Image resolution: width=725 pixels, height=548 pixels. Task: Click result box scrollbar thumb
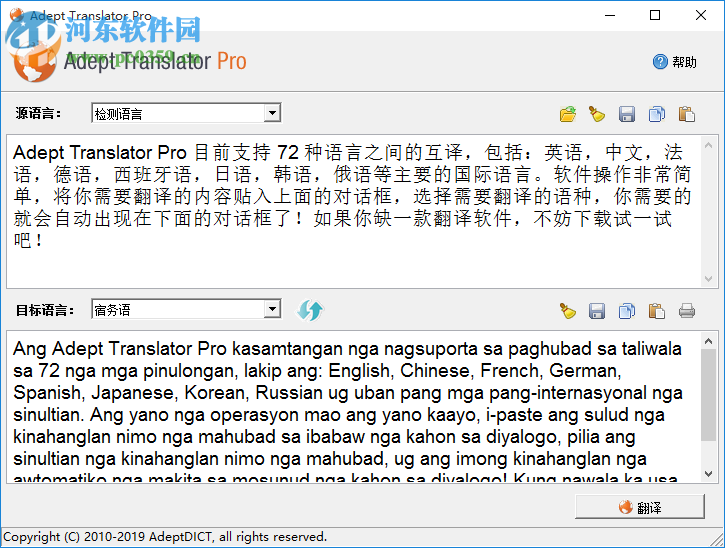708,395
